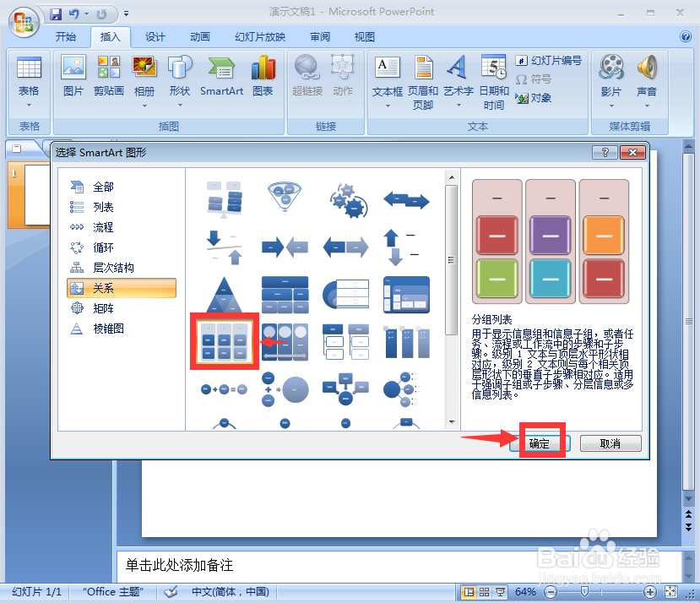This screenshot has width=700, height=603.
Task: Open the 幻灯片放映 tab
Action: coord(260,36)
